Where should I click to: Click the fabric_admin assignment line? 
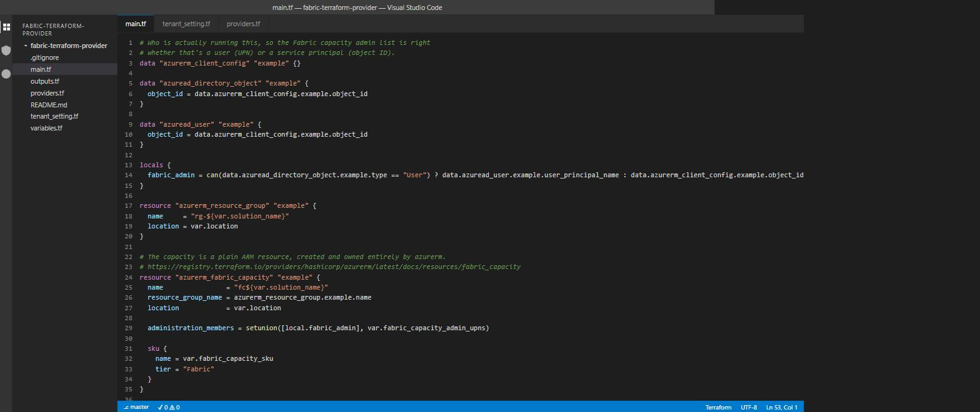pyautogui.click(x=475, y=175)
